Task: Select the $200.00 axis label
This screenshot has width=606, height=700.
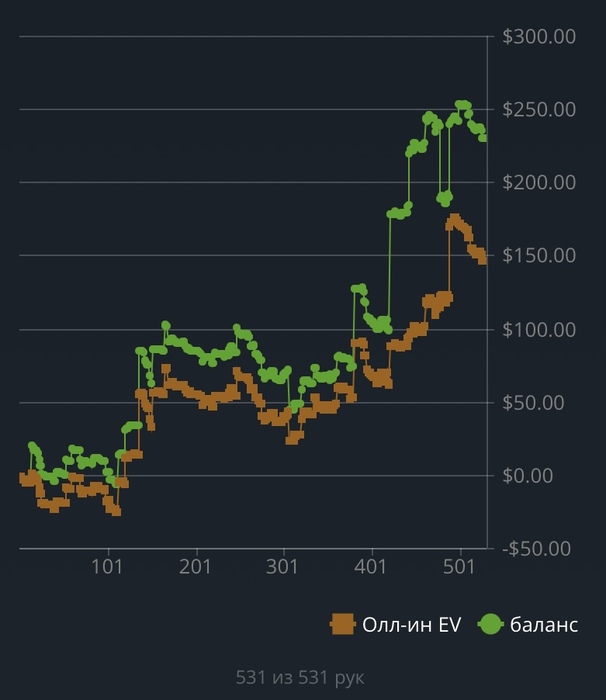Action: tap(539, 182)
